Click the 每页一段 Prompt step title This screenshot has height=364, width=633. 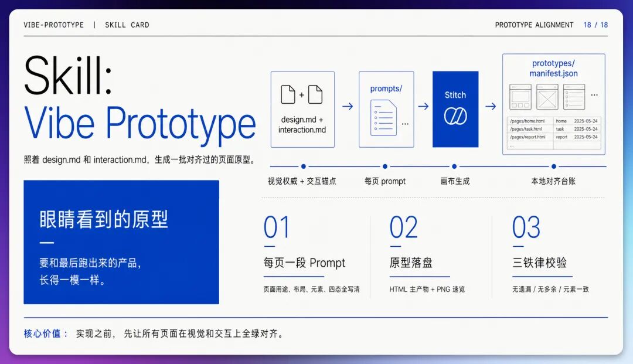(x=304, y=263)
